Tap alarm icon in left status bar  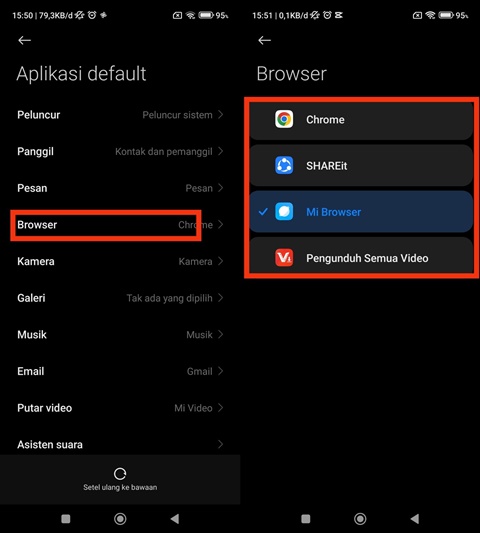pos(92,15)
